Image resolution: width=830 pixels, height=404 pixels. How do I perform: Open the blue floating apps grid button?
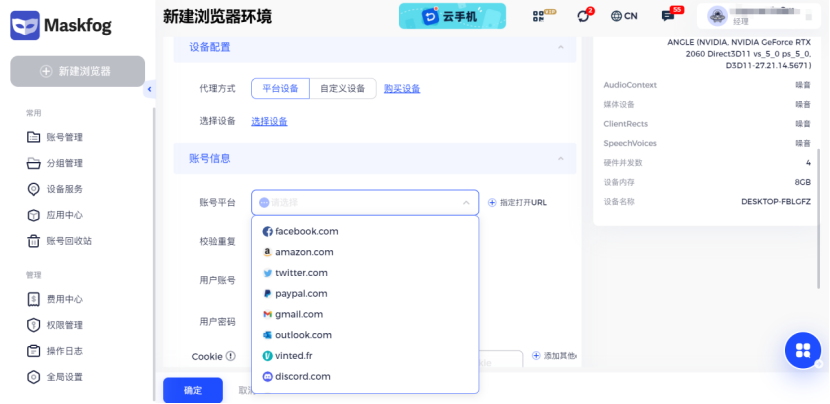point(803,350)
